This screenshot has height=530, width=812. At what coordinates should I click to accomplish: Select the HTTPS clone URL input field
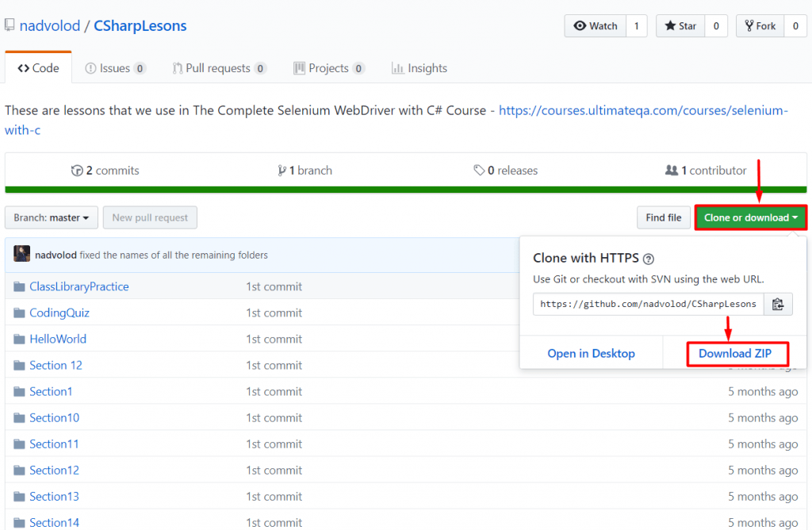coord(646,304)
